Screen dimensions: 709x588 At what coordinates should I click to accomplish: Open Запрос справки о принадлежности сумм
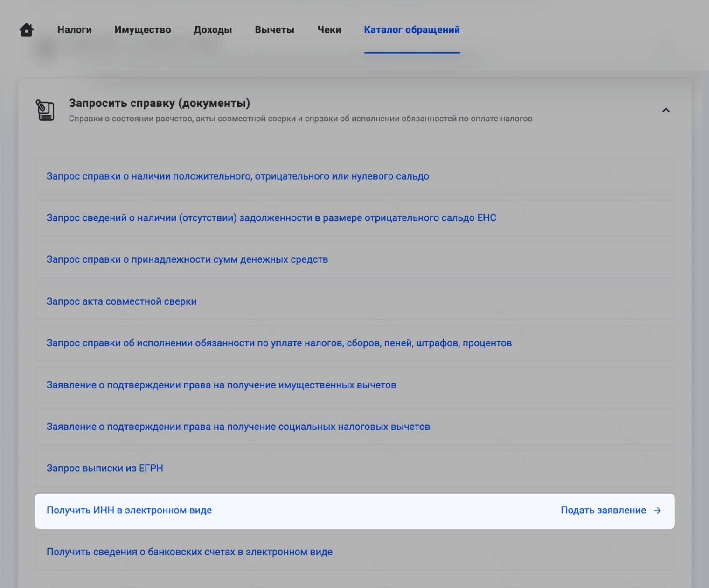click(354, 259)
